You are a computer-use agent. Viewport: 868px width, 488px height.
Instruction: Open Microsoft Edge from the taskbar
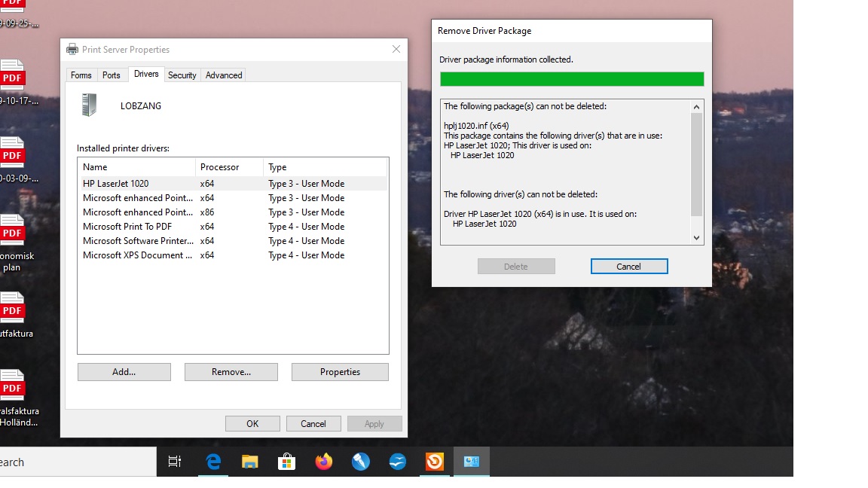click(x=213, y=462)
